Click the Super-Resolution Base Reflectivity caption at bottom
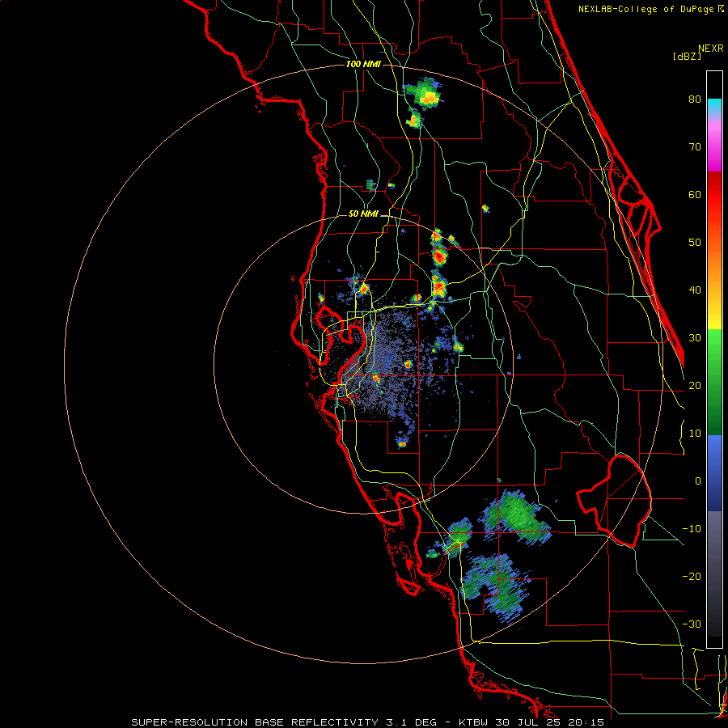 368,722
